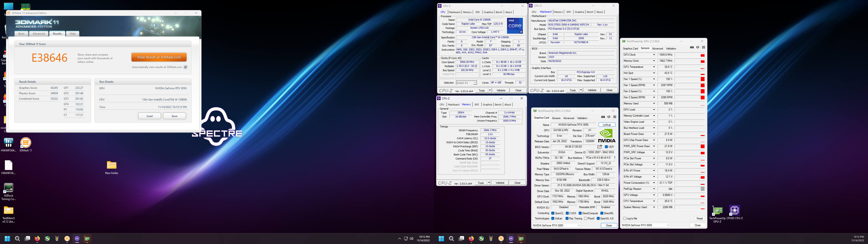Select the HWiNFO6 blank document file icon
868x244 pixels.
coord(8,167)
